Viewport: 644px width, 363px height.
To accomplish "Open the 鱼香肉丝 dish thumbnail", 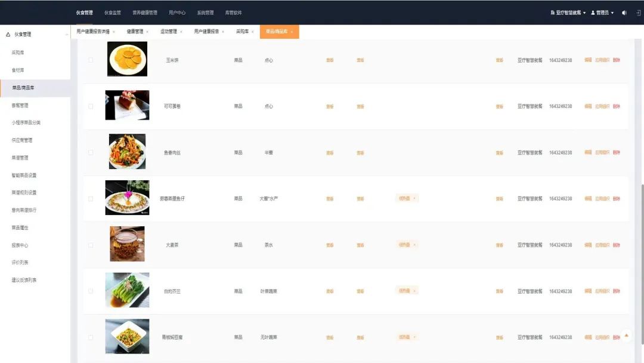I will click(128, 151).
